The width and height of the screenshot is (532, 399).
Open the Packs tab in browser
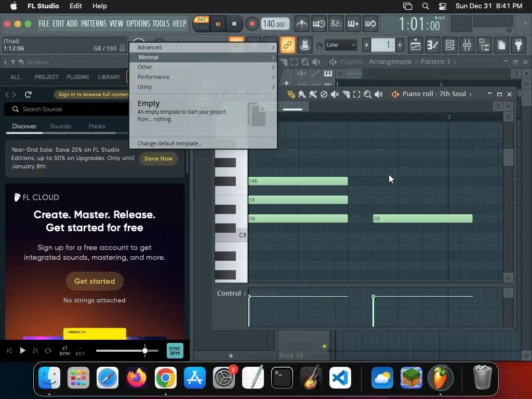97,126
